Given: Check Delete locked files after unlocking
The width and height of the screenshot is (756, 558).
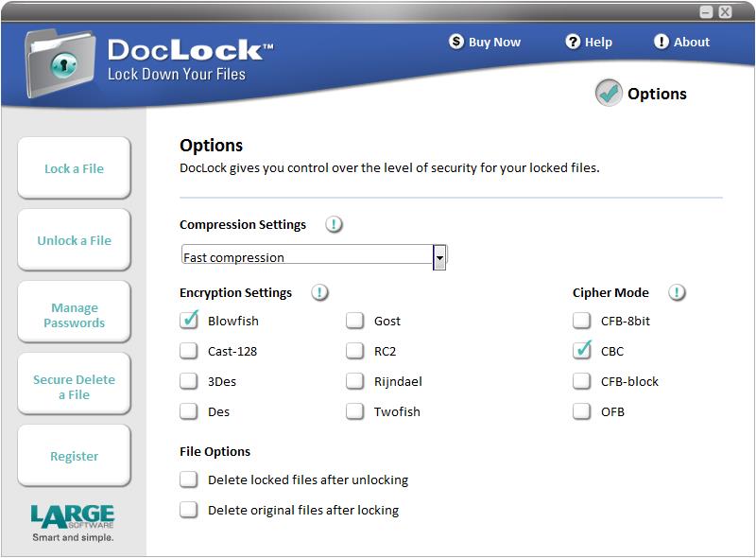Looking at the screenshot, I should 188,480.
